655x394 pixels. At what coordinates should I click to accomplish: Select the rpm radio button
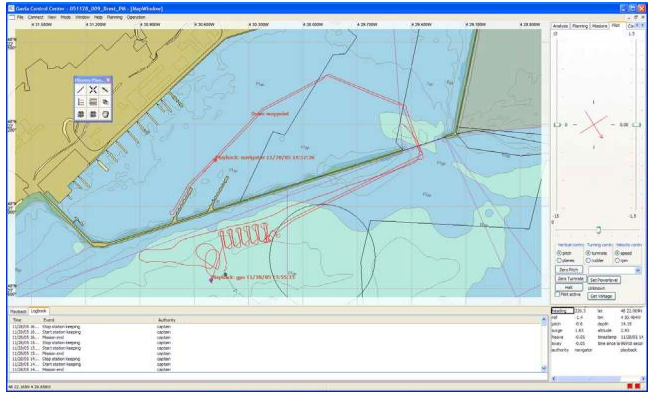[617, 261]
